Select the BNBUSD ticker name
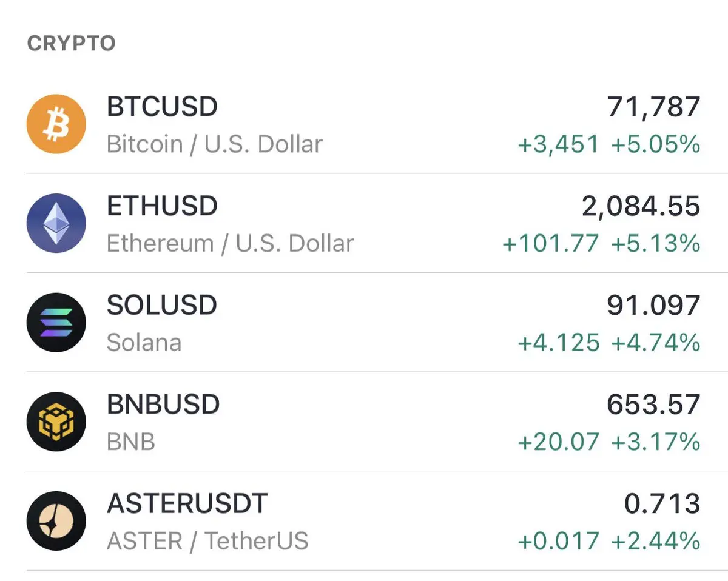 point(163,405)
